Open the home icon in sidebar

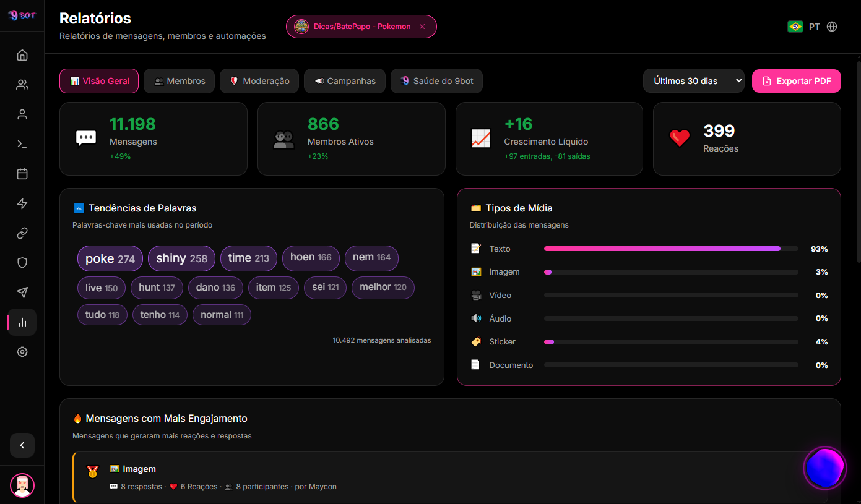[x=22, y=55]
